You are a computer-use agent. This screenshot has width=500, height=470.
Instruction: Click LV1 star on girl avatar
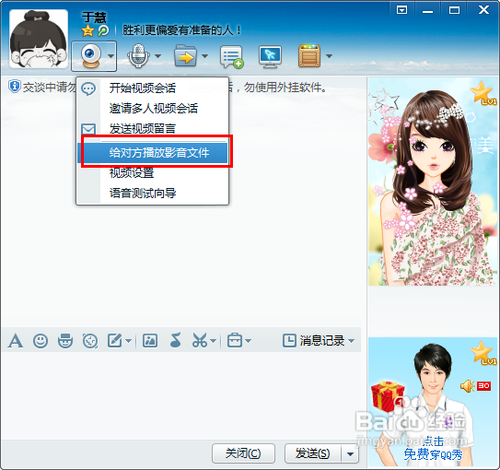[x=482, y=93]
